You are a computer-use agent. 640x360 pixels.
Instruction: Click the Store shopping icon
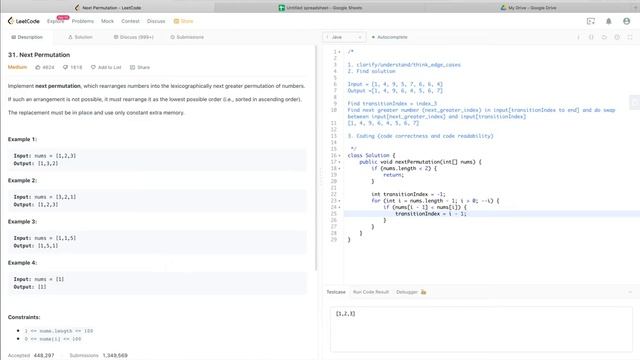click(x=176, y=21)
